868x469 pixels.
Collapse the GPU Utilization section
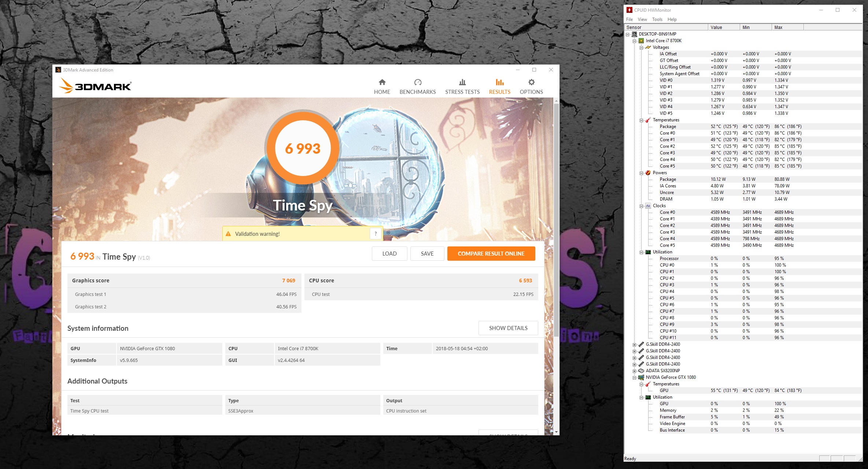coord(641,397)
